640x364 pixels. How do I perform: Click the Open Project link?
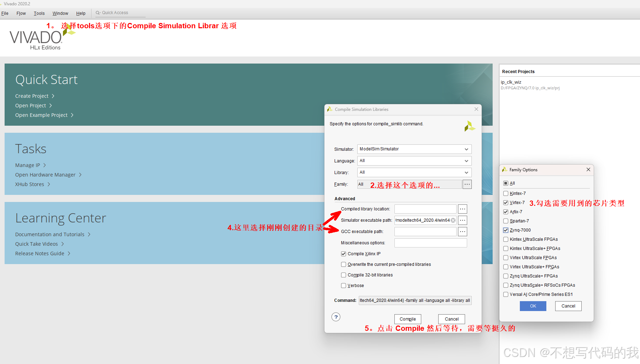[34, 106]
